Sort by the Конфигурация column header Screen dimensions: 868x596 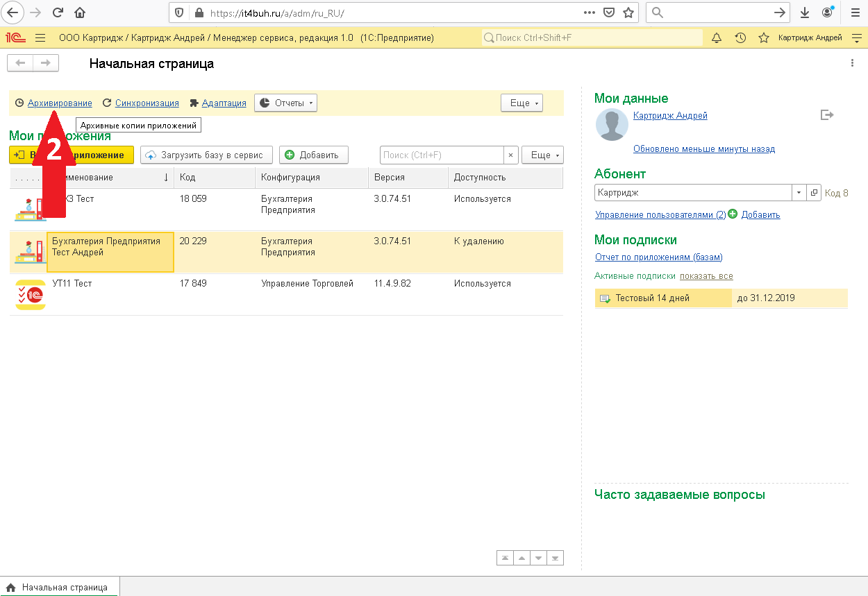pyautogui.click(x=290, y=177)
